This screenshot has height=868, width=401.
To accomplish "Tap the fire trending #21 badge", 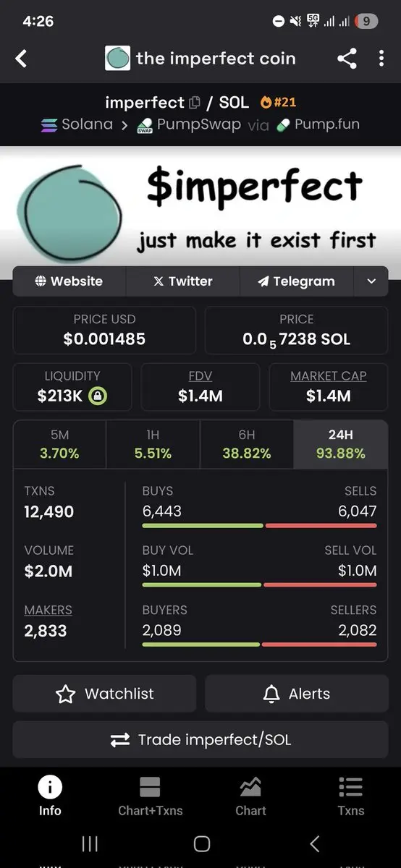I will [x=278, y=103].
